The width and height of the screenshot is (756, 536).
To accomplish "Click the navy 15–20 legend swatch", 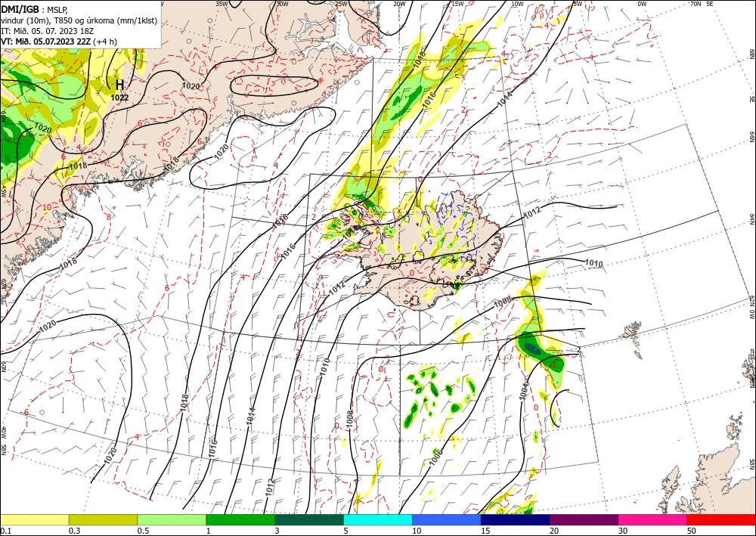I will pyautogui.click(x=515, y=519).
